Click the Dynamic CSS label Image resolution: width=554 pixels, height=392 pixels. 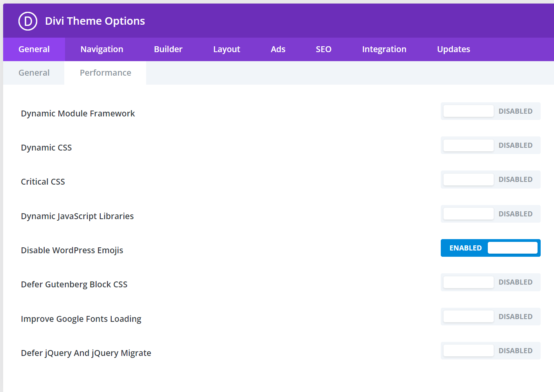(x=46, y=148)
